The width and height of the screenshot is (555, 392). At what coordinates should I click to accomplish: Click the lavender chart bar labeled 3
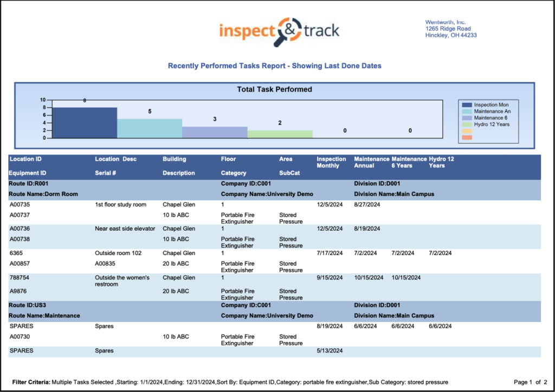(x=215, y=132)
